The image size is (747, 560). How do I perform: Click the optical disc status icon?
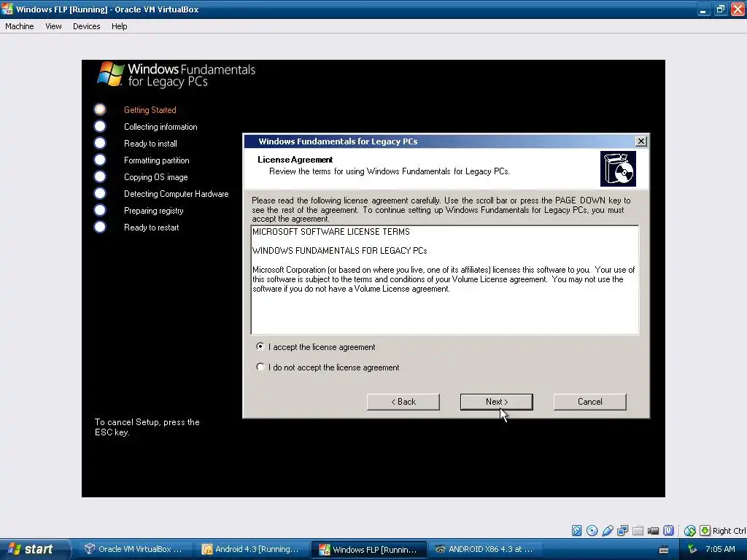click(592, 531)
